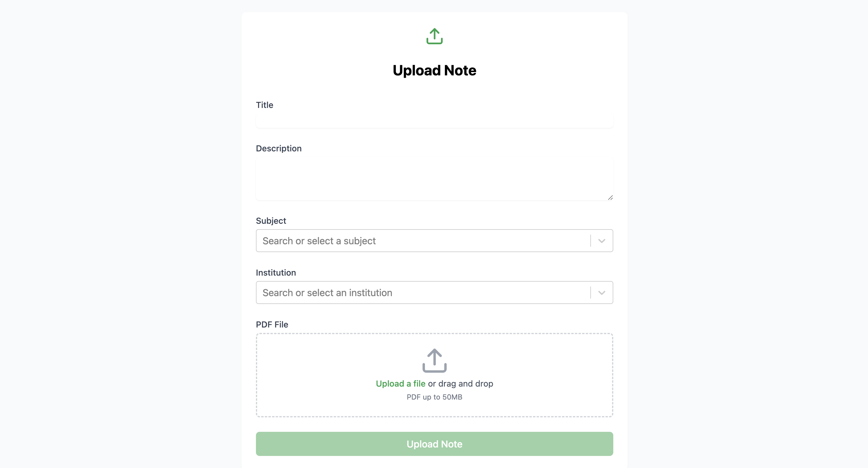
Task: Click the gray upload arrow icon in drop zone
Action: (434, 360)
